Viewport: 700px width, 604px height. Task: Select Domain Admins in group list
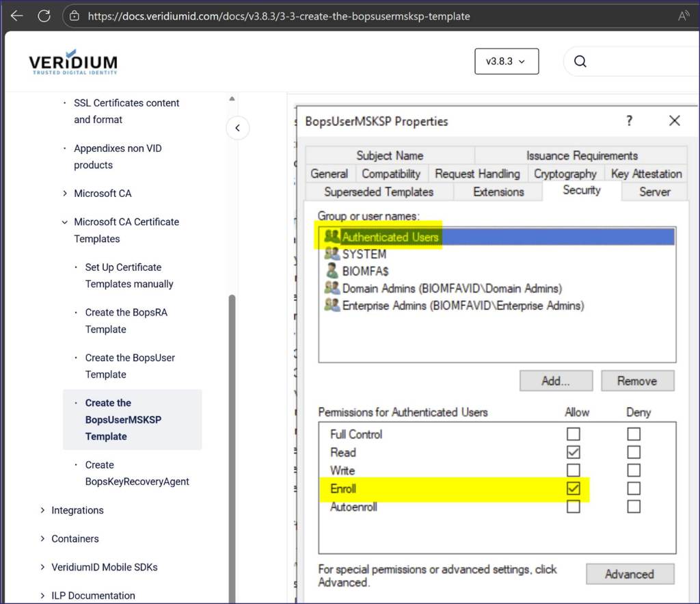[452, 288]
